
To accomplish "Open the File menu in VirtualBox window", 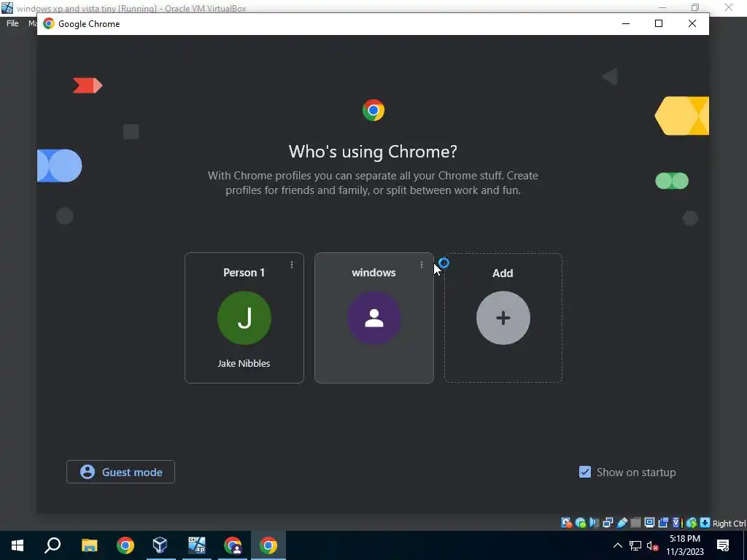I will [x=12, y=23].
